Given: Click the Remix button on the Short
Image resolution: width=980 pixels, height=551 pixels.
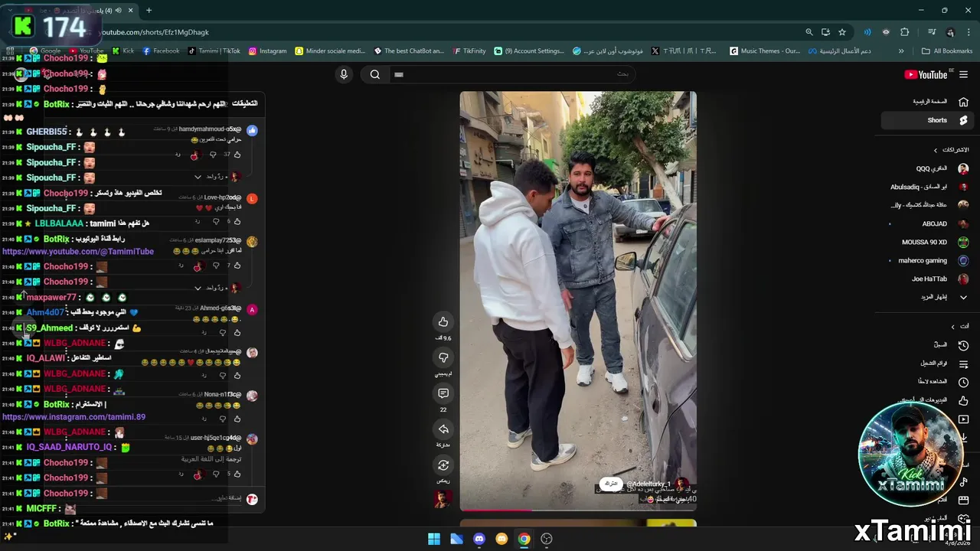Looking at the screenshot, I should [443, 465].
